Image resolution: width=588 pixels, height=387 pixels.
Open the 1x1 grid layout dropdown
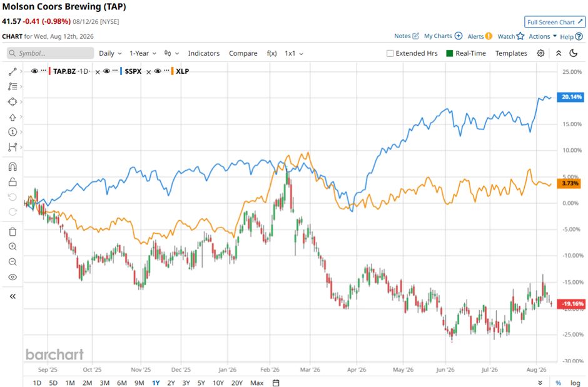click(x=294, y=53)
